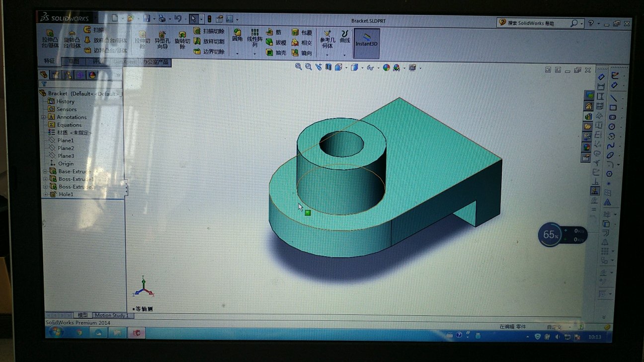Viewport: 644px width, 362px height.
Task: Select the Wrap (包覆) tool
Action: pos(302,32)
